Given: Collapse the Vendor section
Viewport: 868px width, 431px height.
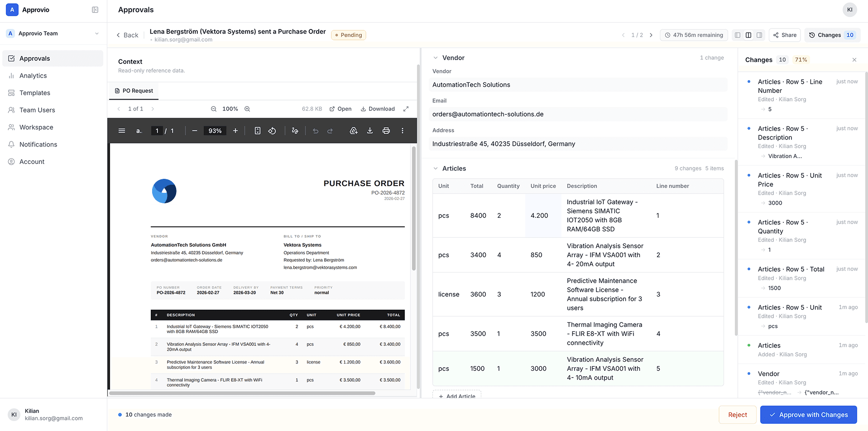Looking at the screenshot, I should 436,57.
